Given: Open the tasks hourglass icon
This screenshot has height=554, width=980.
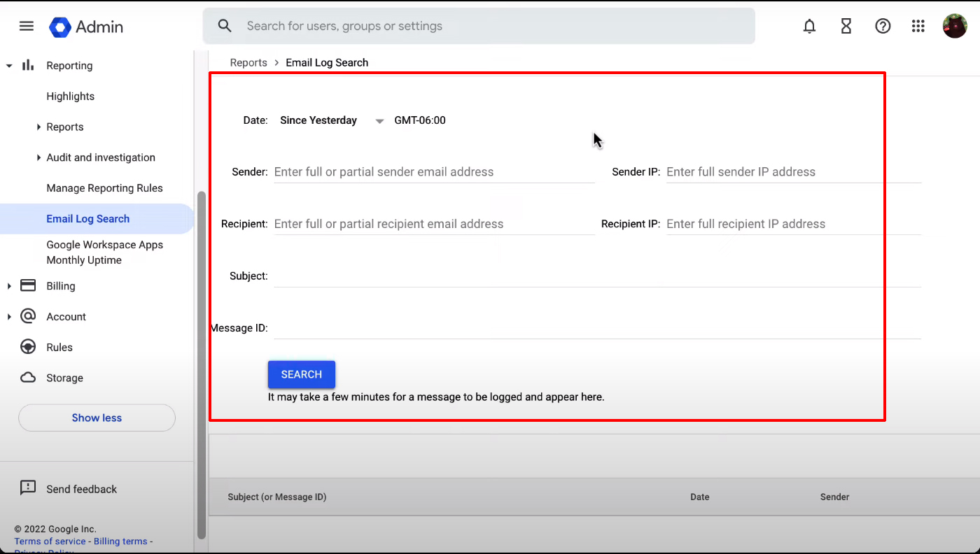Looking at the screenshot, I should pos(846,26).
